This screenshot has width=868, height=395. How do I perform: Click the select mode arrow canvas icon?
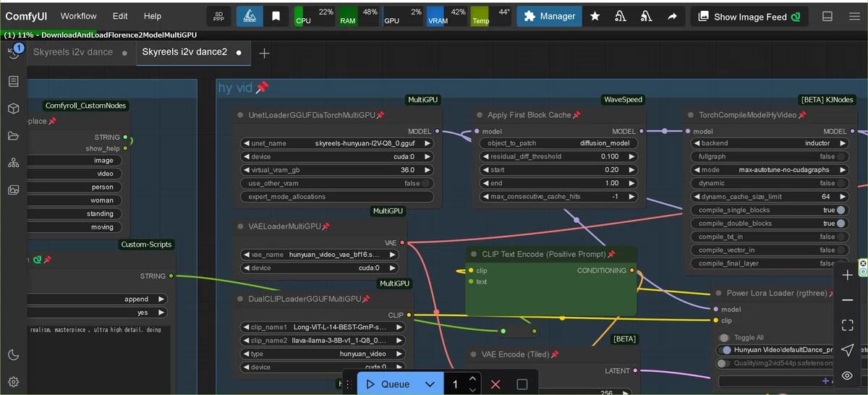click(848, 350)
